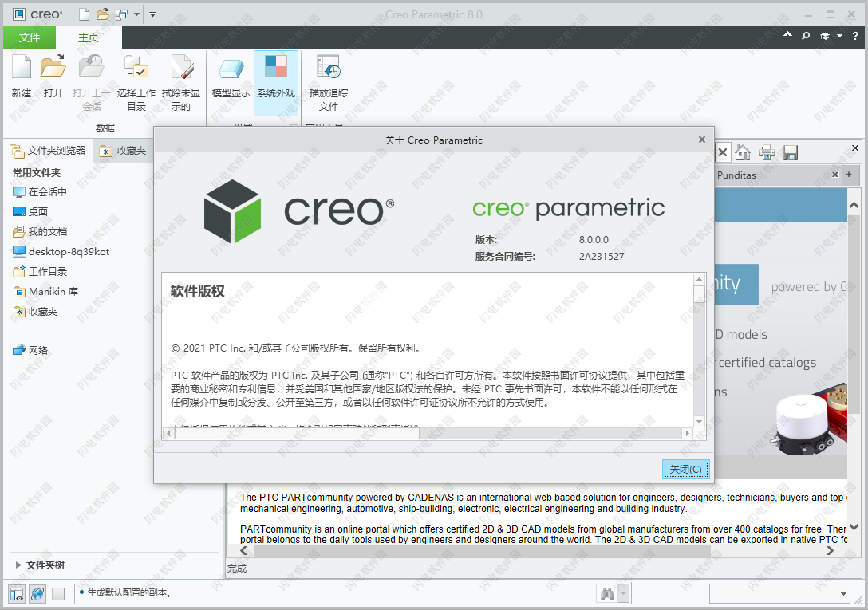Click the browser Save icon
This screenshot has height=610, width=868.
coord(791,152)
